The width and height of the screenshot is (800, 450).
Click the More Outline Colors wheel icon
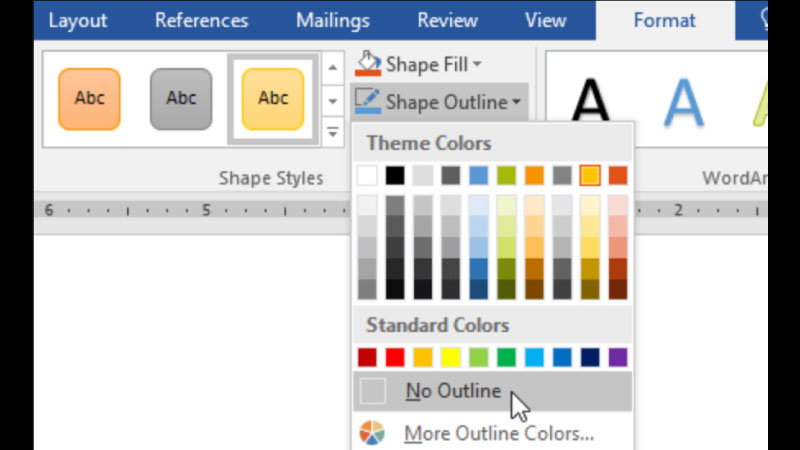pos(372,434)
